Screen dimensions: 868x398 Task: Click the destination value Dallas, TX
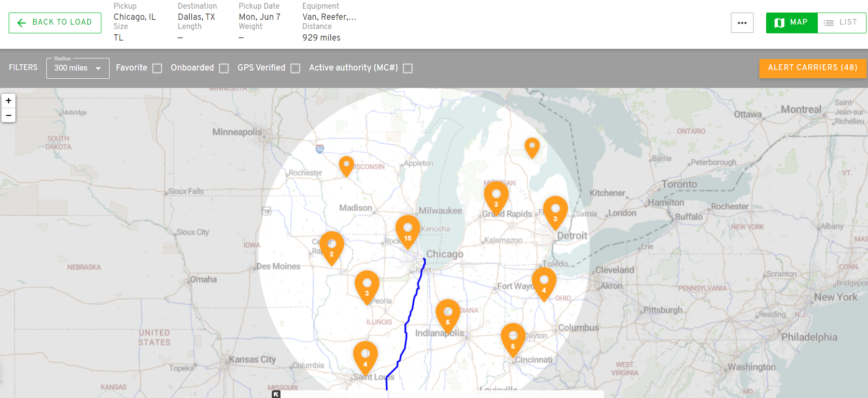[196, 17]
